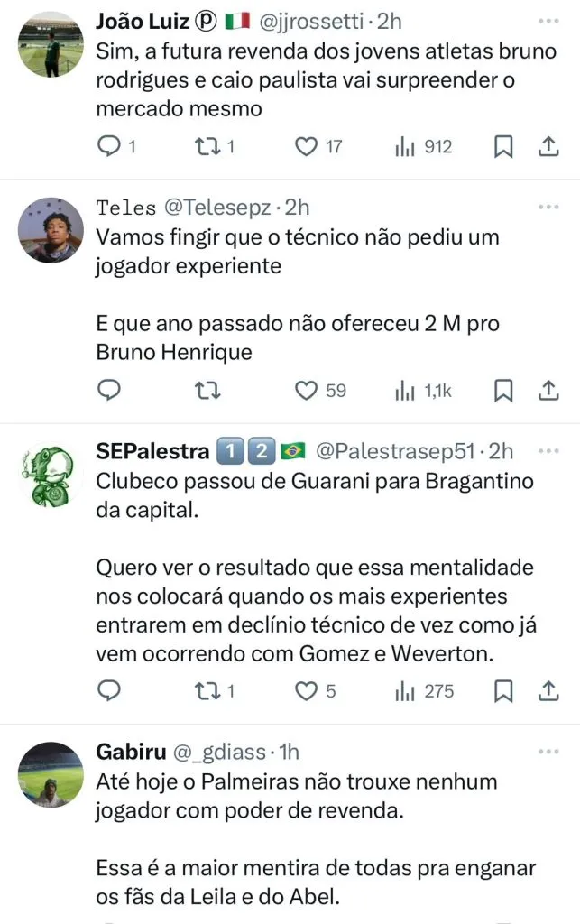Like SEPalestra's tweet

pyautogui.click(x=308, y=691)
